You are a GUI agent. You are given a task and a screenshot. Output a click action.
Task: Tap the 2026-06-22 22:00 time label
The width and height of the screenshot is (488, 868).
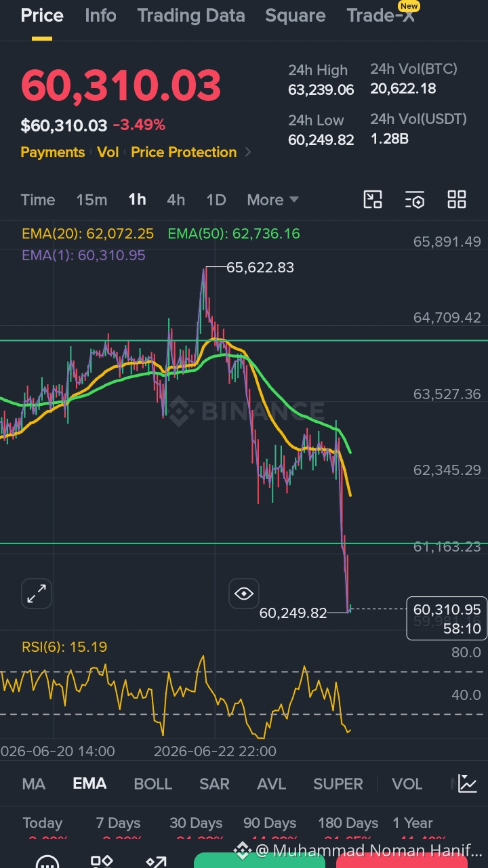(215, 751)
